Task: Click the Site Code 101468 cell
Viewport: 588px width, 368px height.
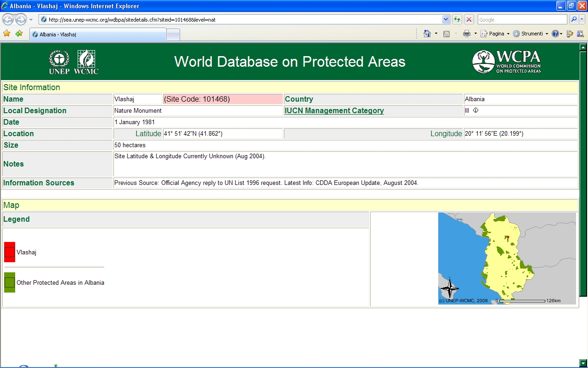Action: click(223, 99)
